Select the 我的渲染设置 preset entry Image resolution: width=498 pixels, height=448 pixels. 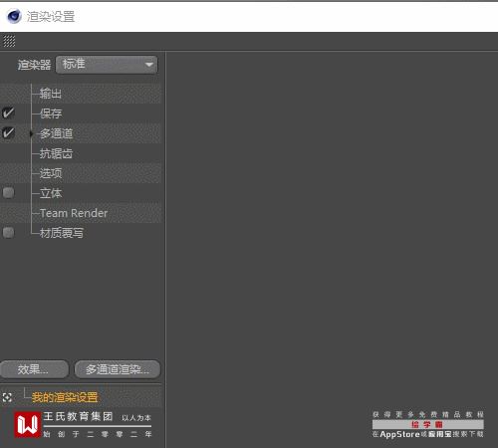[65, 397]
